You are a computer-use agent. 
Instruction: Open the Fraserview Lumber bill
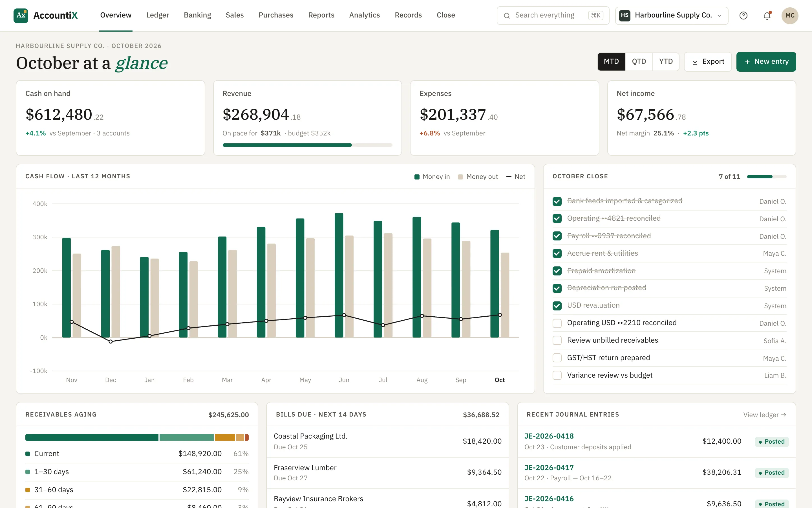(x=387, y=473)
